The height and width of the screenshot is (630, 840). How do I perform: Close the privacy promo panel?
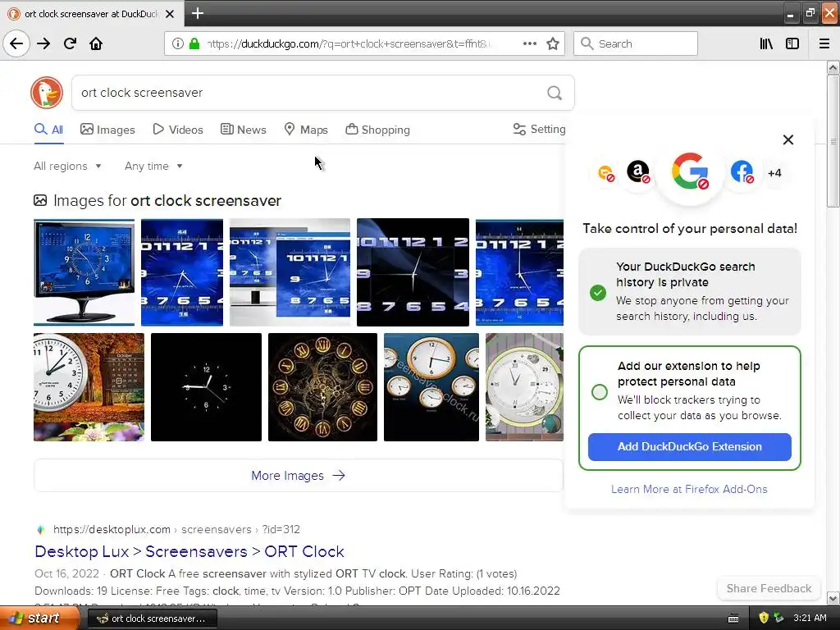(x=788, y=139)
